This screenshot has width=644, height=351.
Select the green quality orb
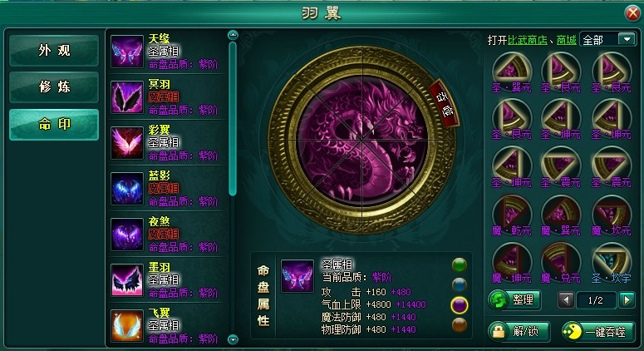[460, 265]
